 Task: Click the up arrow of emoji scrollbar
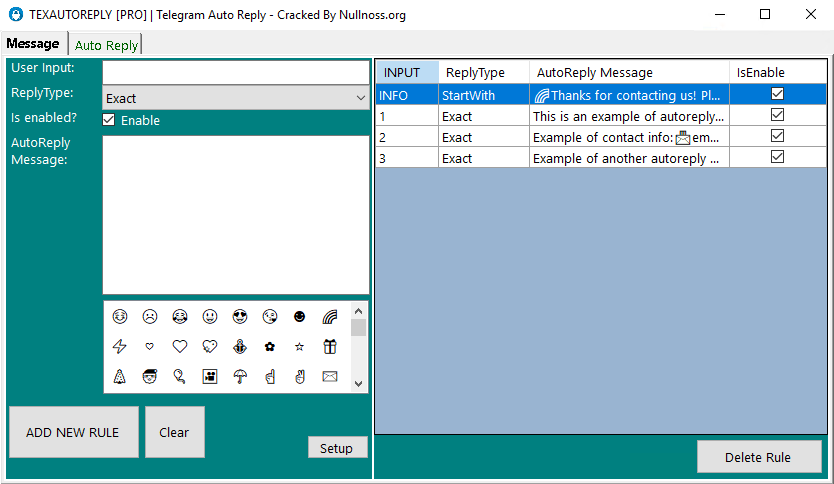(x=358, y=311)
